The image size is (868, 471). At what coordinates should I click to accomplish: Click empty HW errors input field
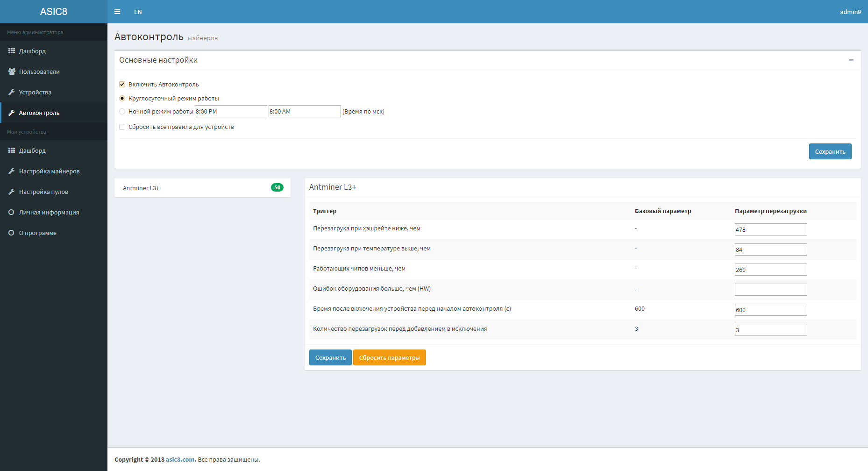click(771, 290)
